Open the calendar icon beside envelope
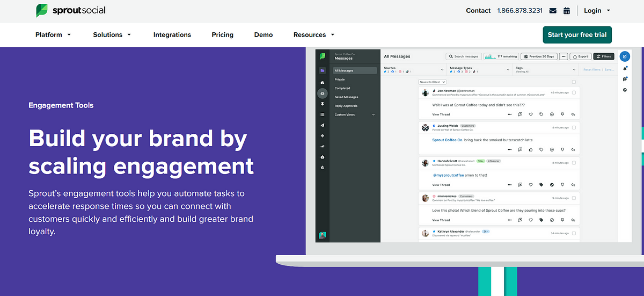644x296 pixels. pos(567,11)
